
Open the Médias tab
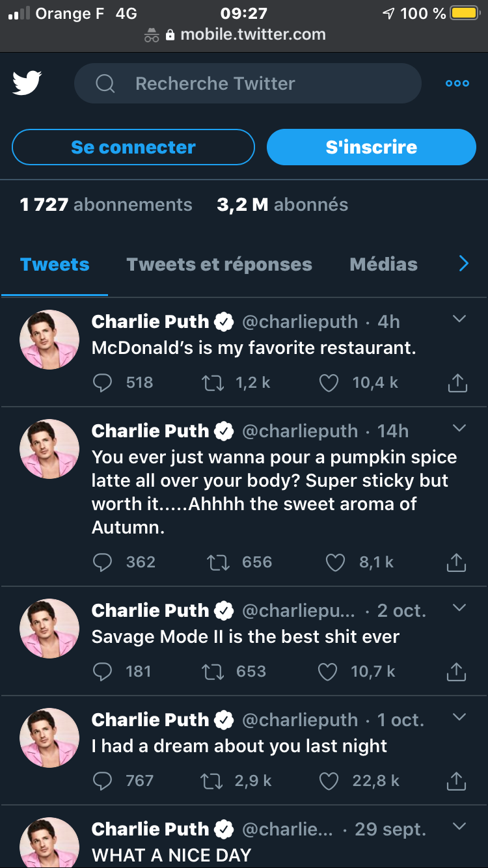(x=383, y=264)
